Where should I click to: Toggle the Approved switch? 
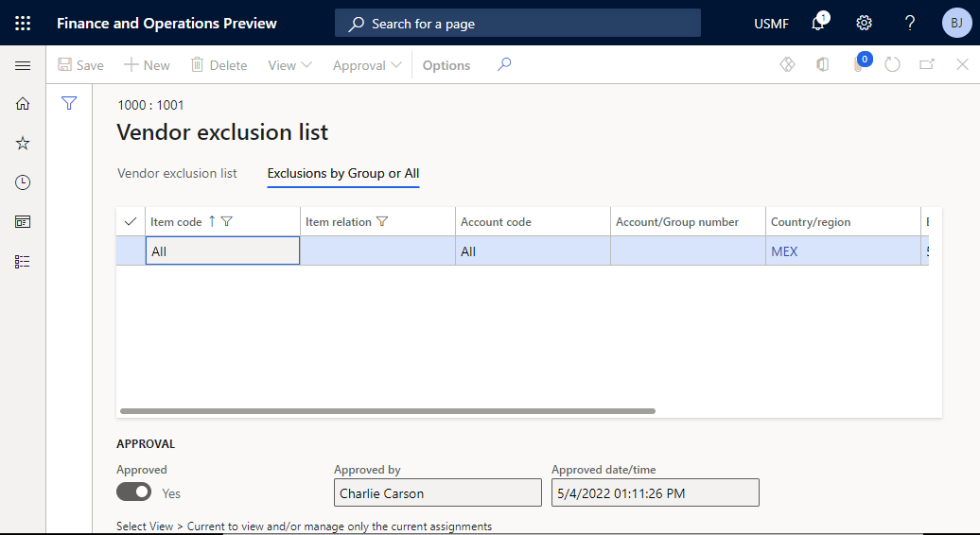click(133, 492)
